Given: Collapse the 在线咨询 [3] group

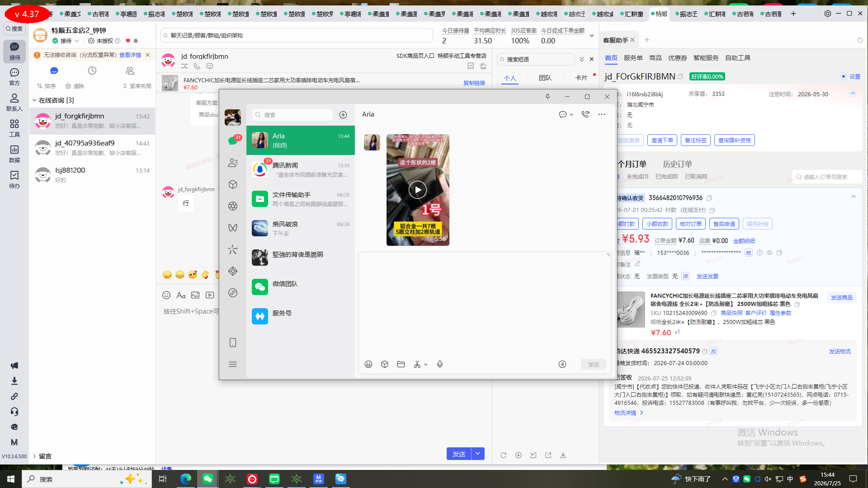Looking at the screenshot, I should tap(34, 100).
